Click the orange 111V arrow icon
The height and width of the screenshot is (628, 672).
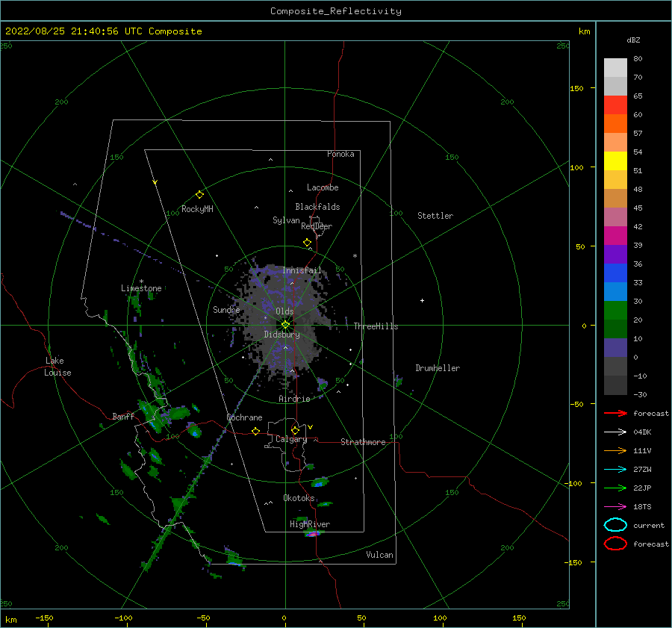(x=615, y=450)
